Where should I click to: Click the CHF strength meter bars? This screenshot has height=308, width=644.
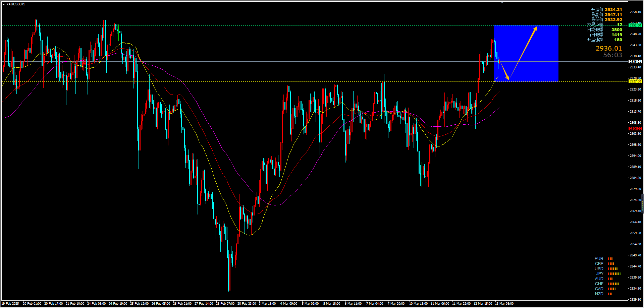[x=613, y=284]
